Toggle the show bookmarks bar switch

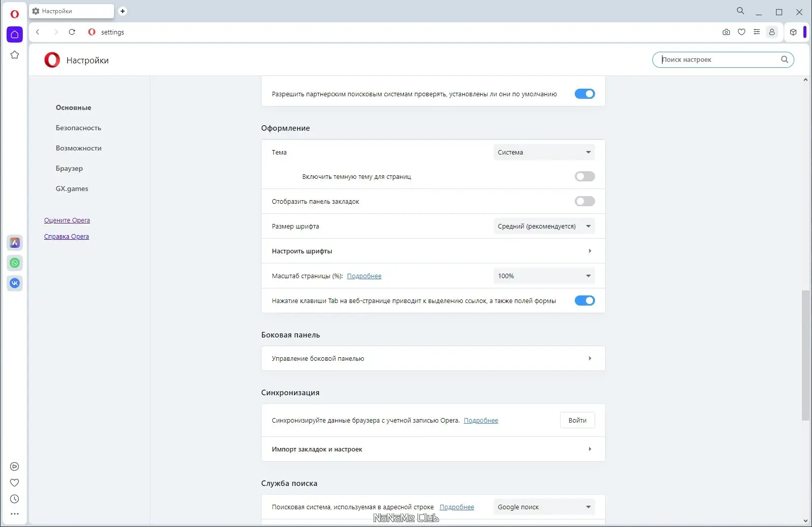(x=584, y=201)
